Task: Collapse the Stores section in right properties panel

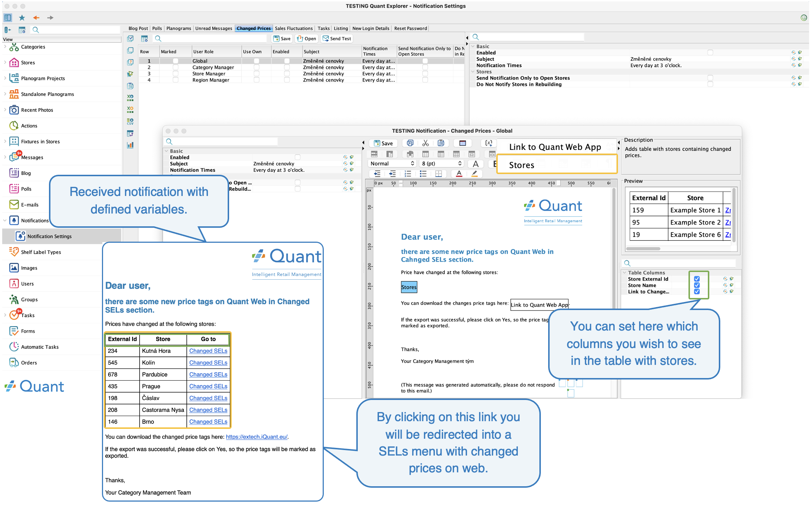Action: (x=473, y=72)
